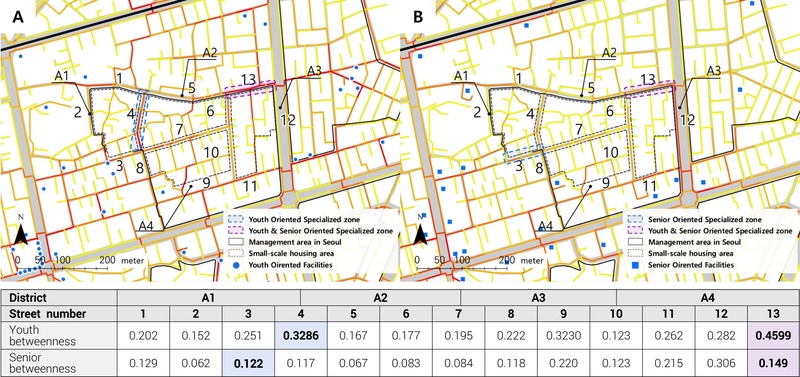This screenshot has height=377, width=800.
Task: Click street label 10 in map A
Action: tap(211, 152)
